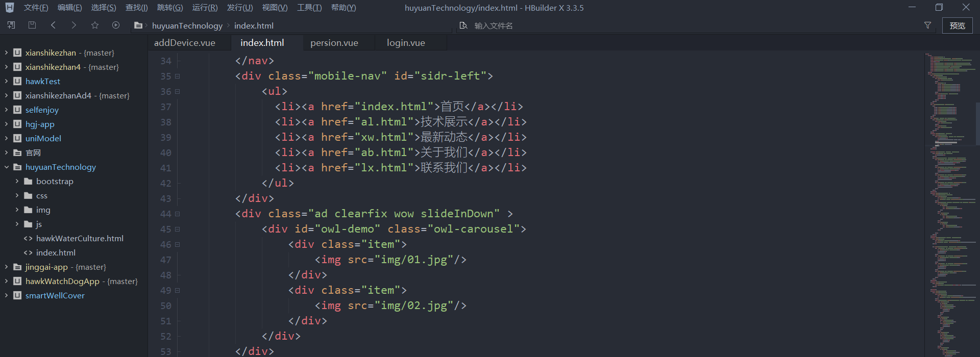
Task: Navigate back with left arrow icon
Action: click(53, 25)
